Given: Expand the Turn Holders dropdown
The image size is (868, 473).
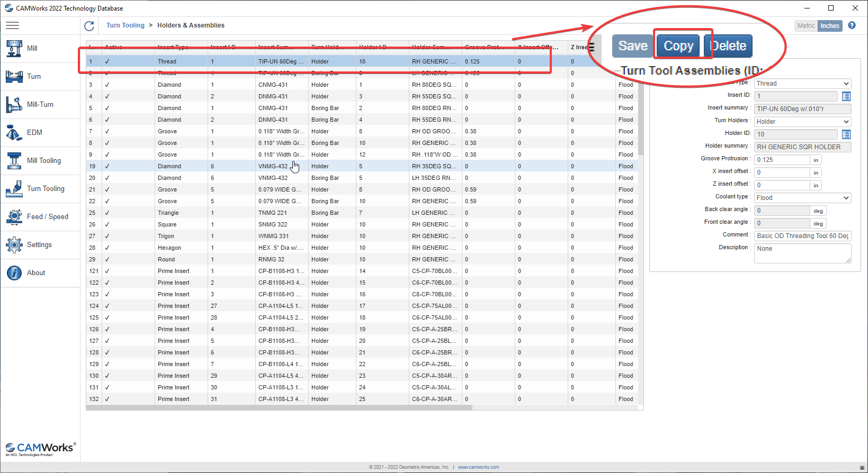Looking at the screenshot, I should click(x=803, y=122).
